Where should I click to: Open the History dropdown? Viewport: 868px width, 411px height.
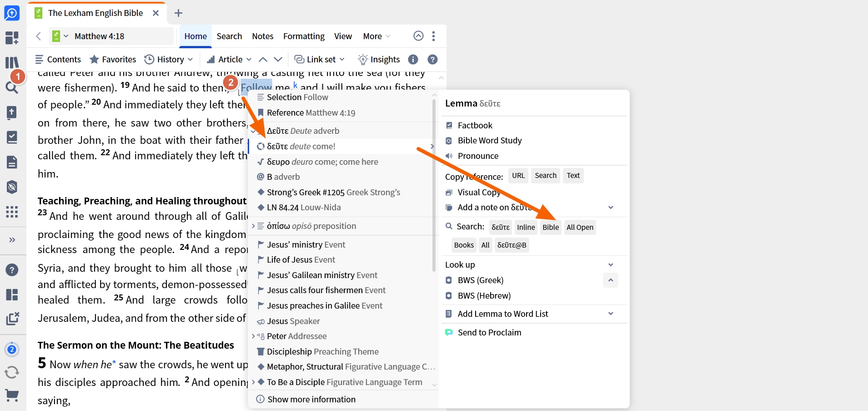click(x=169, y=59)
